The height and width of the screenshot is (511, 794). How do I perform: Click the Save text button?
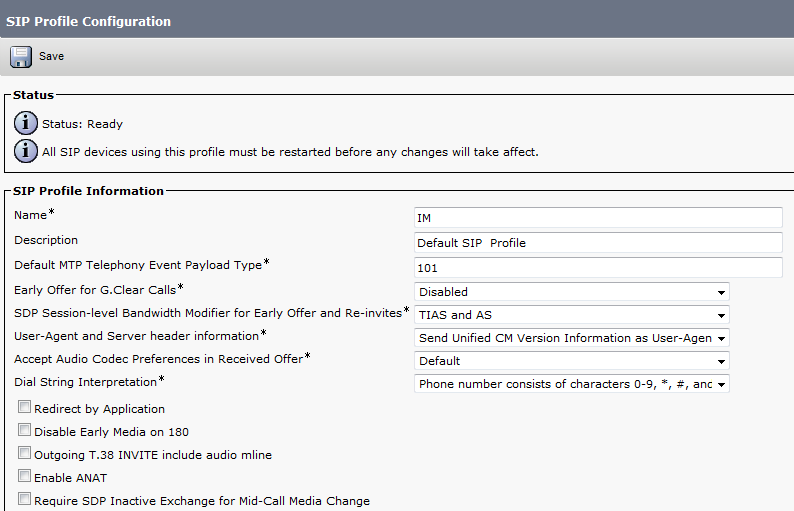[51, 57]
